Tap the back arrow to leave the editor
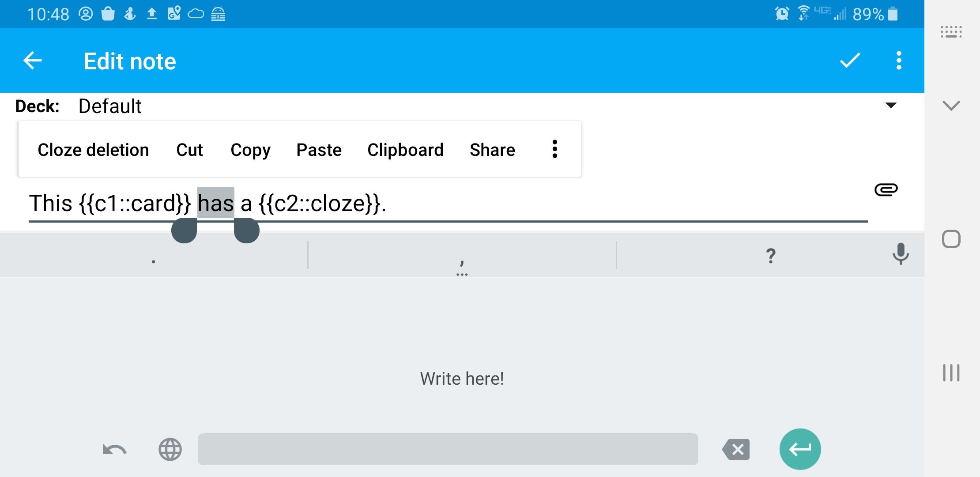 tap(32, 61)
